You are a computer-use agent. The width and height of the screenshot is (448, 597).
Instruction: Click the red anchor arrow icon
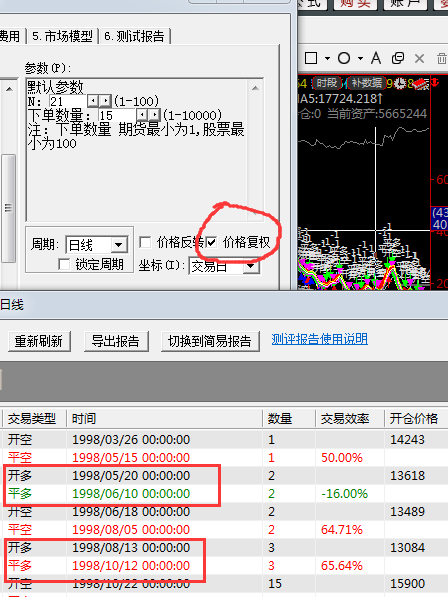(x=435, y=83)
